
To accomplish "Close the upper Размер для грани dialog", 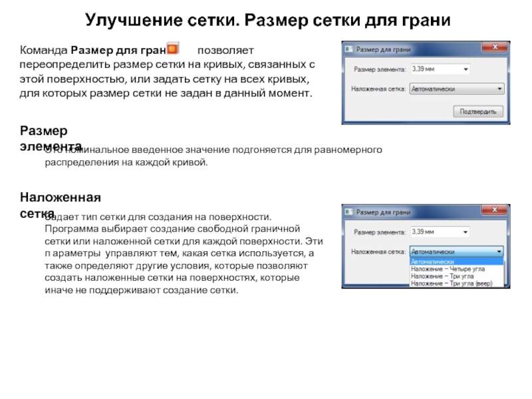I will click(x=495, y=47).
